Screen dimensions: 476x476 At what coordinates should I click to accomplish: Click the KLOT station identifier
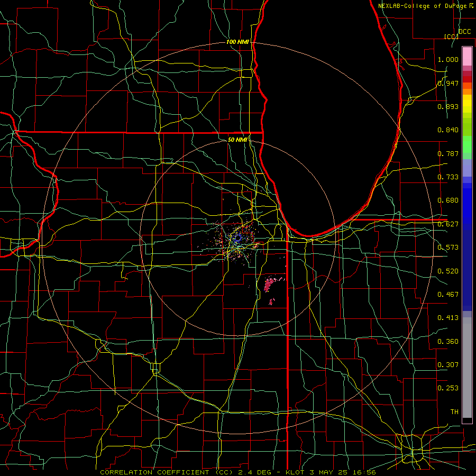point(296,472)
